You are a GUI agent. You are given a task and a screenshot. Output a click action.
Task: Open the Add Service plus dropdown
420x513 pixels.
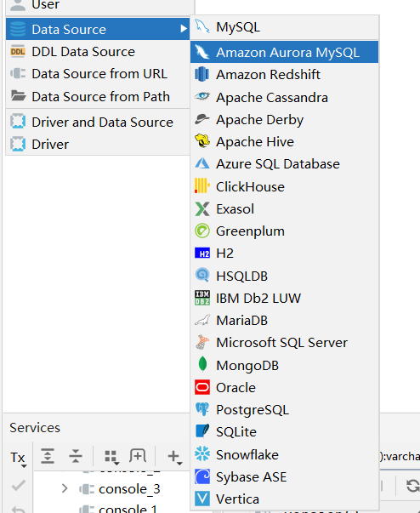tap(174, 457)
